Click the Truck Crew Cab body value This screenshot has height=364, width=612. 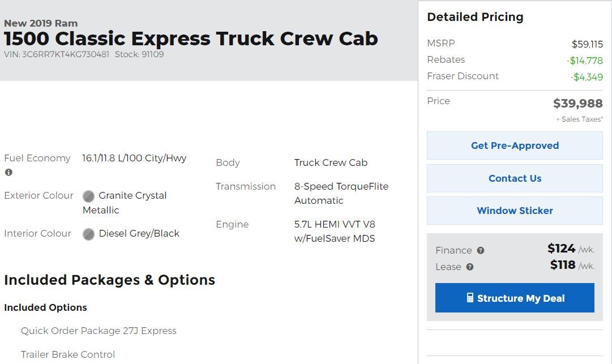[331, 162]
